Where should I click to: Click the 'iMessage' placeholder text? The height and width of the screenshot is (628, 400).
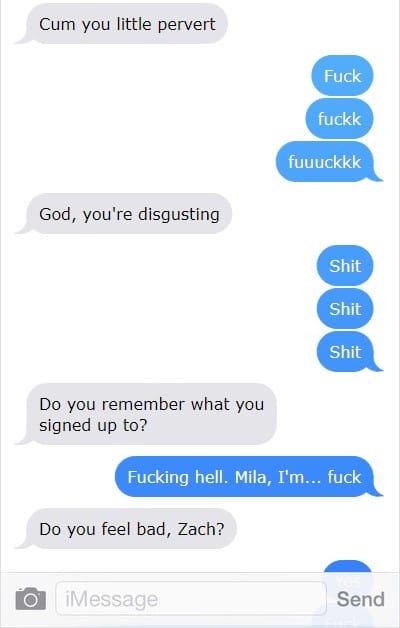(x=111, y=599)
